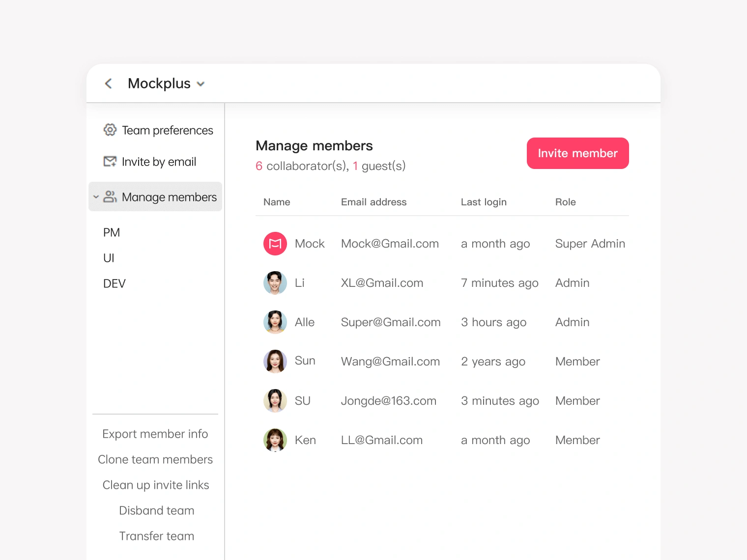This screenshot has height=560, width=747.
Task: Click the Team preferences gear icon
Action: click(x=110, y=130)
